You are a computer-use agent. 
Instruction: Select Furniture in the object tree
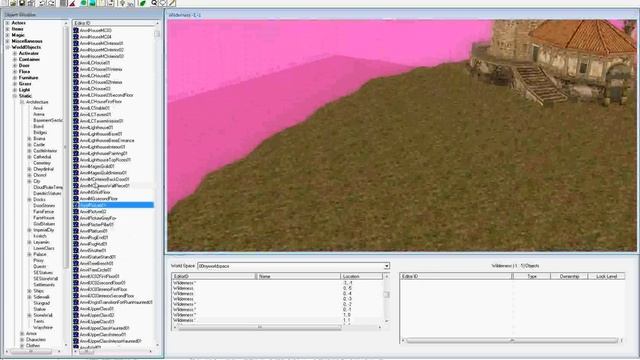coord(29,78)
